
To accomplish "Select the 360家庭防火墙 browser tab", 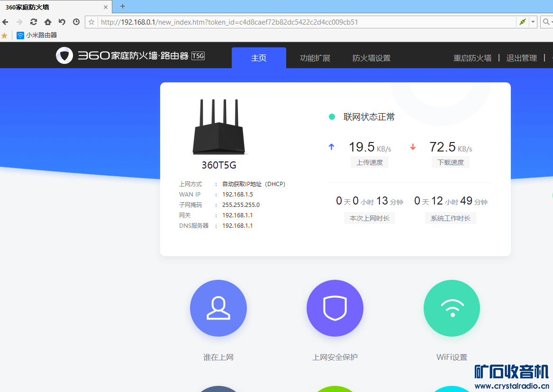I will 56,7.
